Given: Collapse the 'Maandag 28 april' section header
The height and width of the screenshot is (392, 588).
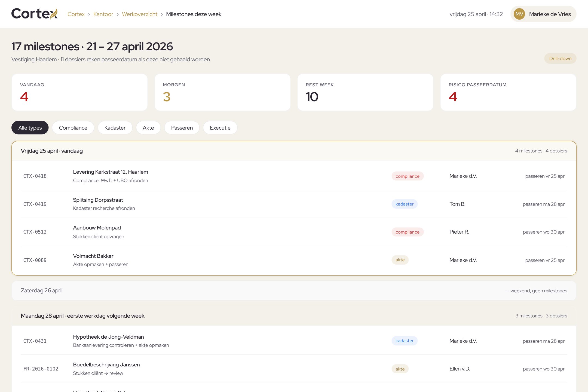Looking at the screenshot, I should [x=294, y=316].
